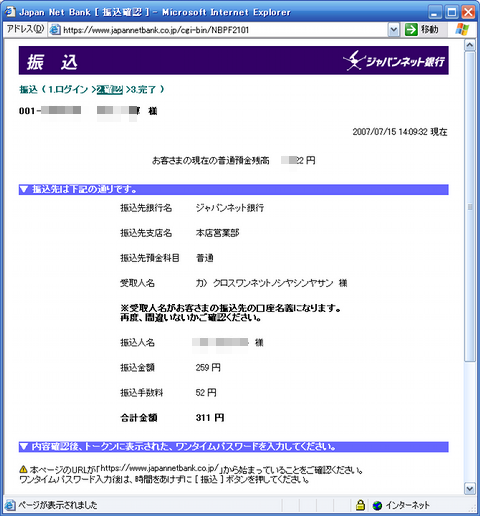Click the highlighted step 2 breadcrumb
Viewport: 481px width, 517px height.
click(110, 90)
